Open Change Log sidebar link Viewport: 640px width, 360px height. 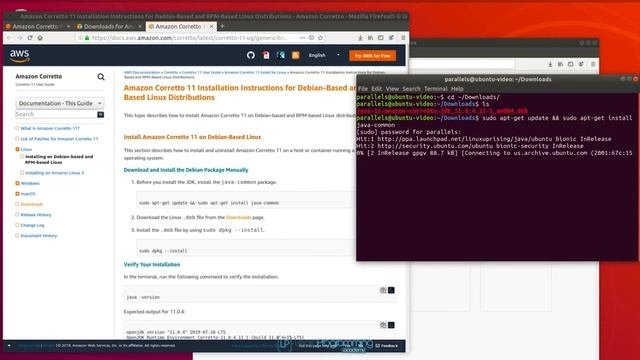pos(32,225)
